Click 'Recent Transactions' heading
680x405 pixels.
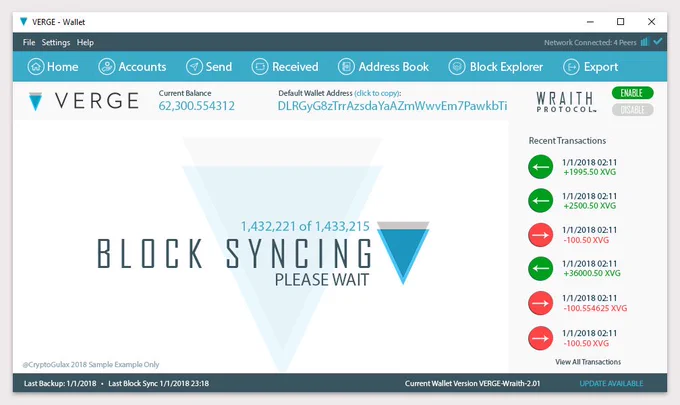[x=567, y=141]
